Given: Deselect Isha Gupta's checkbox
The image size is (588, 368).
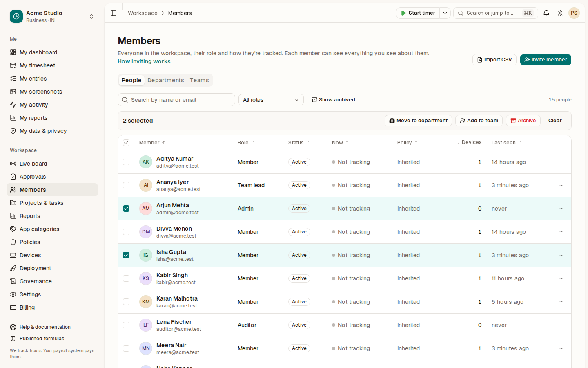Looking at the screenshot, I should click(126, 255).
